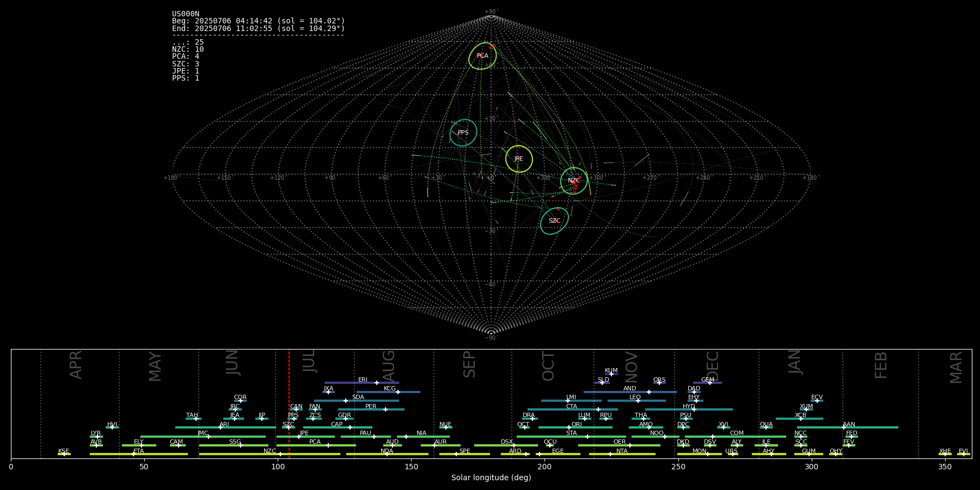Click the NDA shower bar
The width and height of the screenshot is (980, 490).
(387, 454)
